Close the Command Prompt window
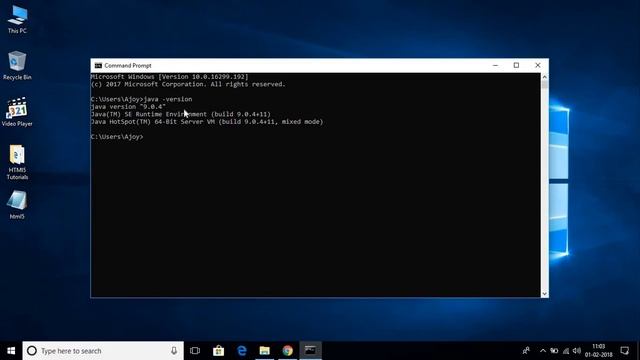Viewport: 640px width, 360px height. coord(538,65)
